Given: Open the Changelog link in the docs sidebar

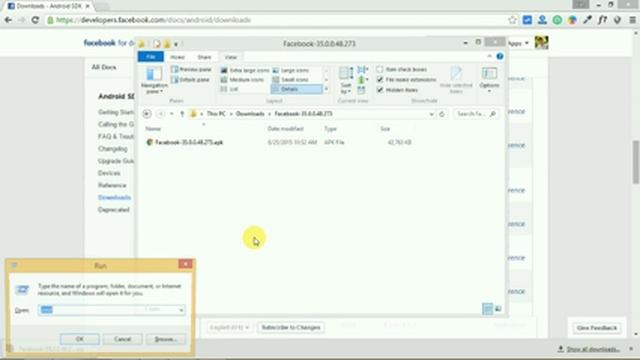Looking at the screenshot, I should tap(113, 149).
